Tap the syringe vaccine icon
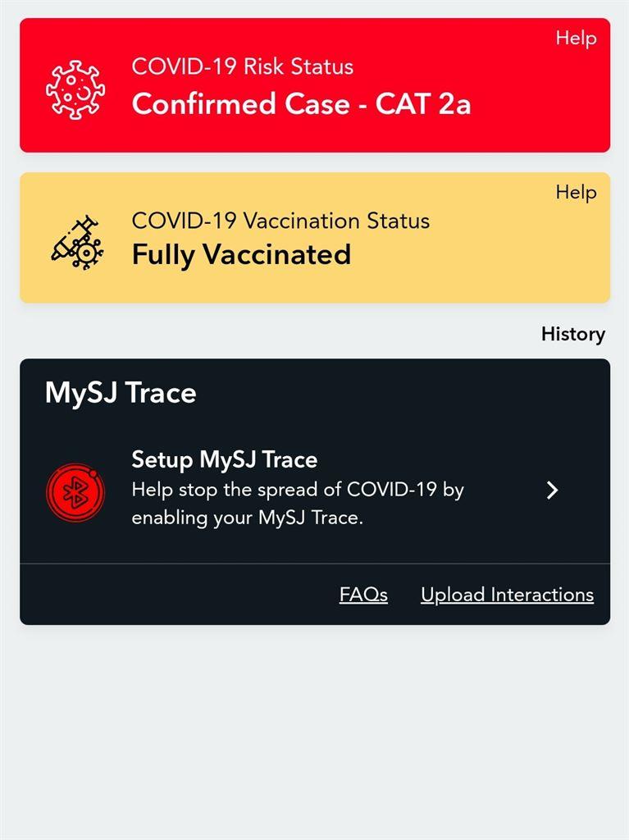Viewport: 629px width, 840px height. click(77, 242)
